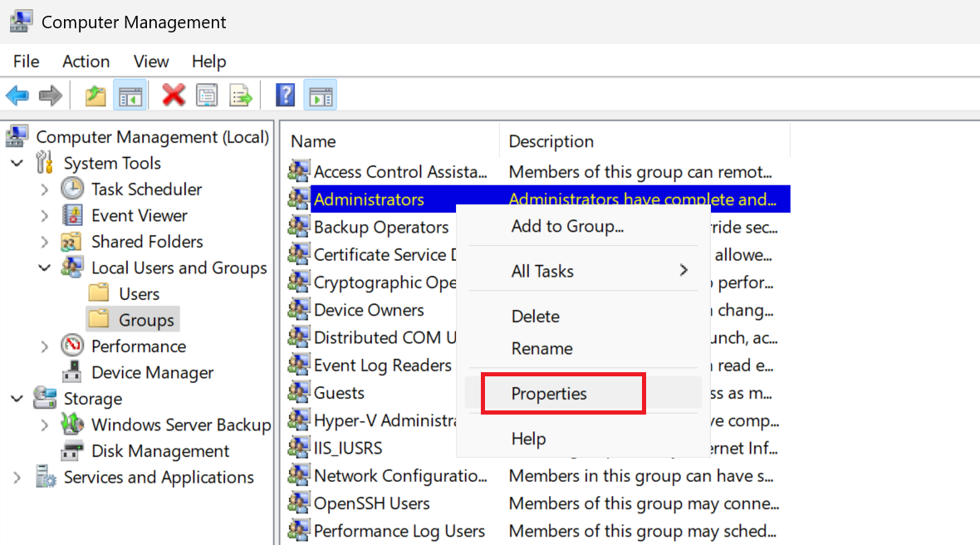
Task: Click the Properties sheet toolbar icon
Action: pos(207,96)
